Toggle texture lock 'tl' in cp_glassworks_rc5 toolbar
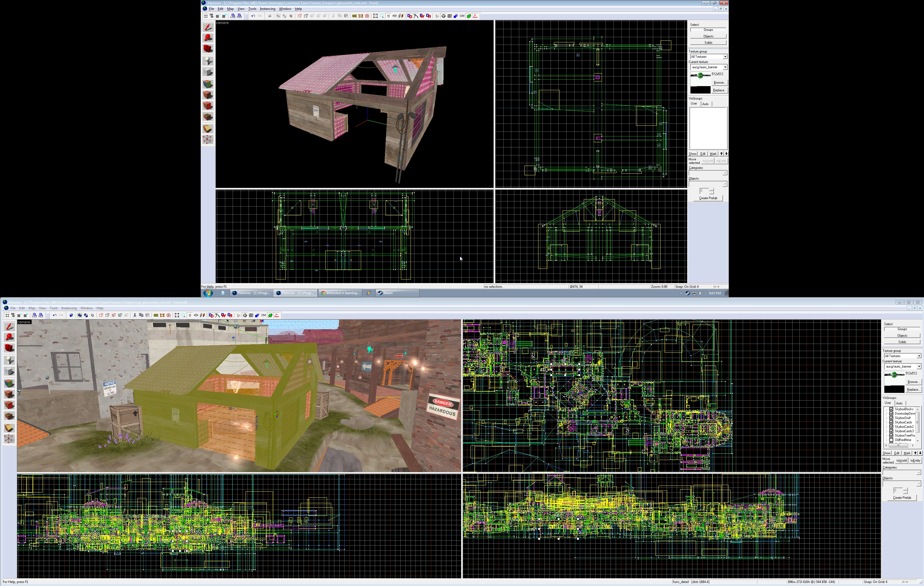 coord(189,315)
